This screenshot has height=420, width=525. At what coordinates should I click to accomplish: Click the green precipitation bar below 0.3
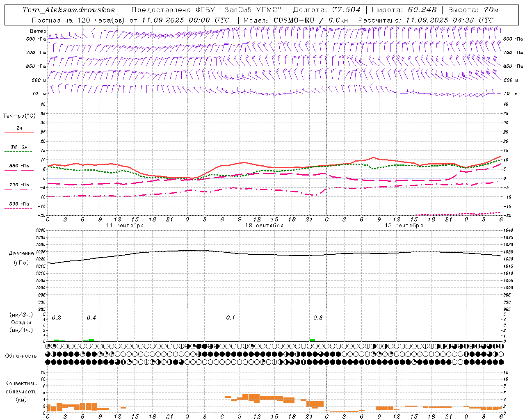tap(312, 340)
